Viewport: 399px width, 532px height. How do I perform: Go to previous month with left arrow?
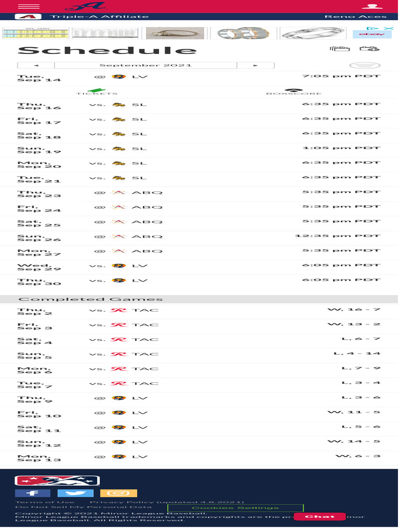(x=36, y=65)
